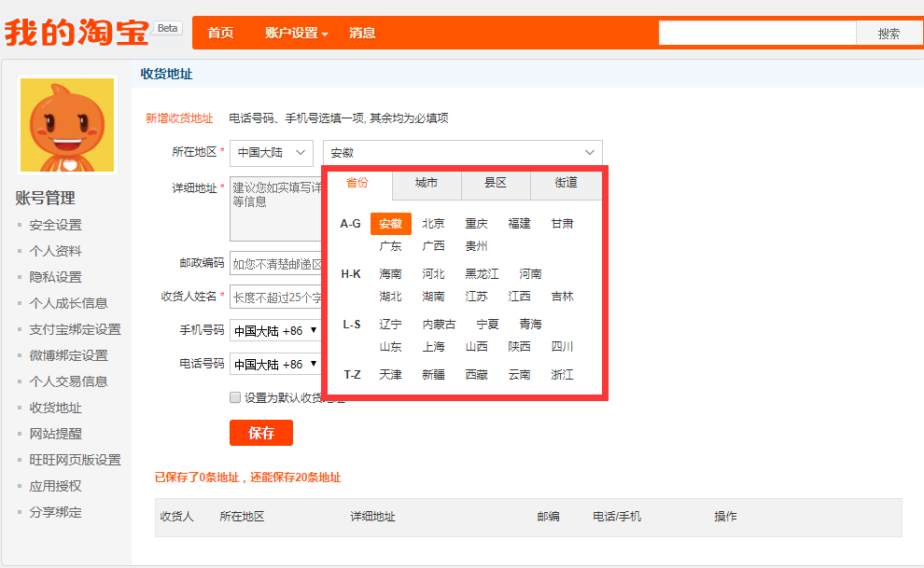Image resolution: width=924 pixels, height=568 pixels.
Task: Select province 重庆
Action: 476,224
